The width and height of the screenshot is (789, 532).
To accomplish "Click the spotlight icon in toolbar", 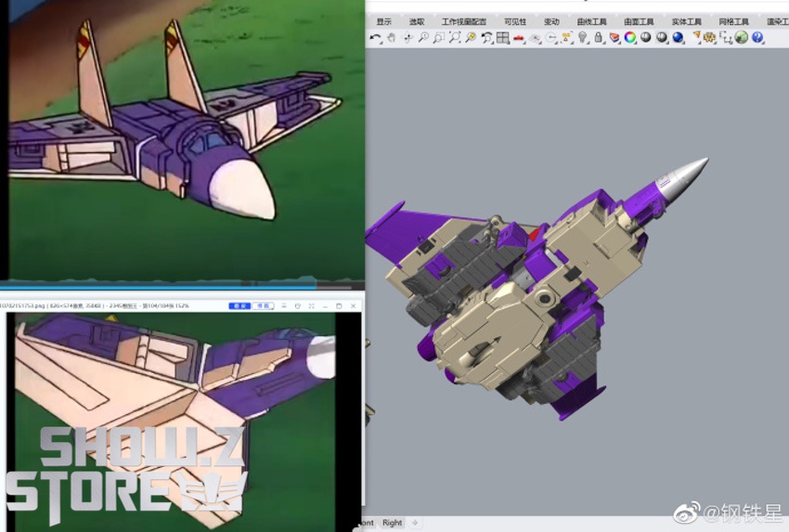I will pos(696,36).
